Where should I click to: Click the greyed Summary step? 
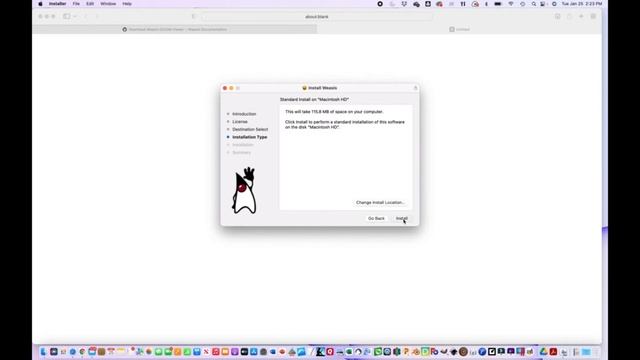(242, 153)
